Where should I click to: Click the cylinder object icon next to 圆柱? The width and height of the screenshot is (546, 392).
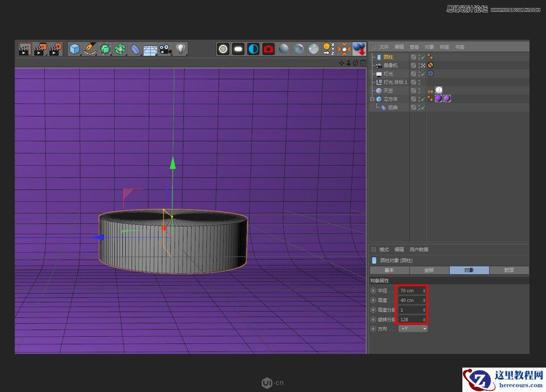click(379, 57)
